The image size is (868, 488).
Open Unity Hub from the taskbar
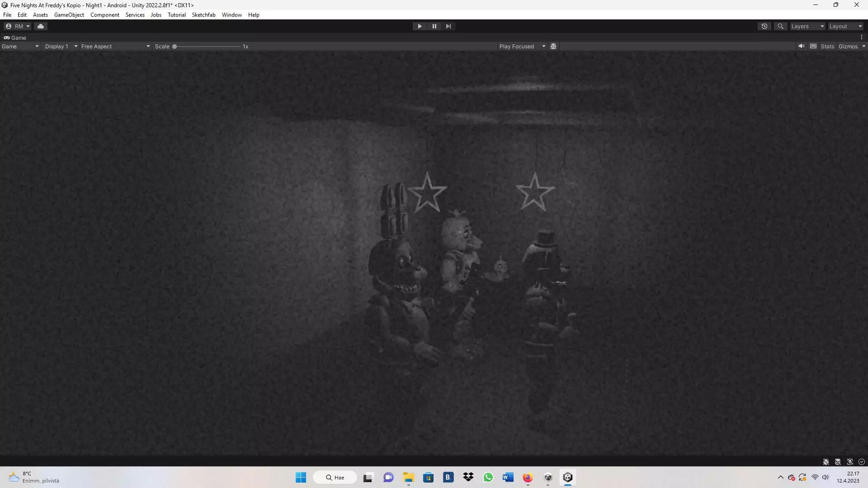[x=547, y=477]
